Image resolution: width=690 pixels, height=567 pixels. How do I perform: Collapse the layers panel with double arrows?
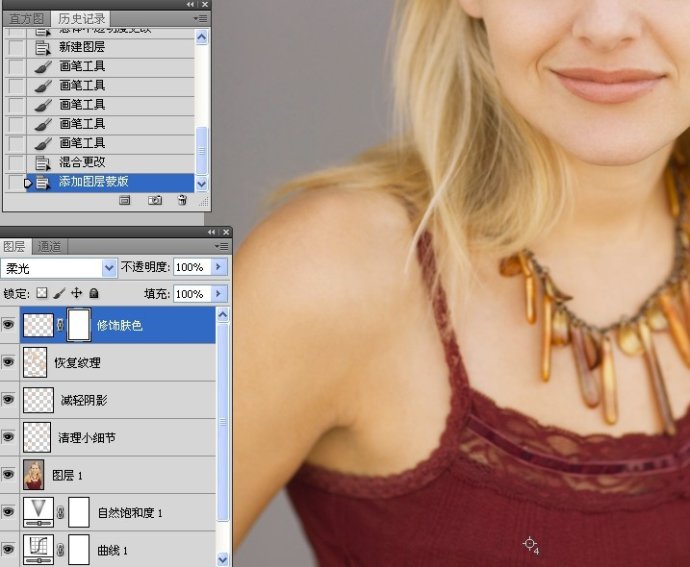[x=212, y=232]
